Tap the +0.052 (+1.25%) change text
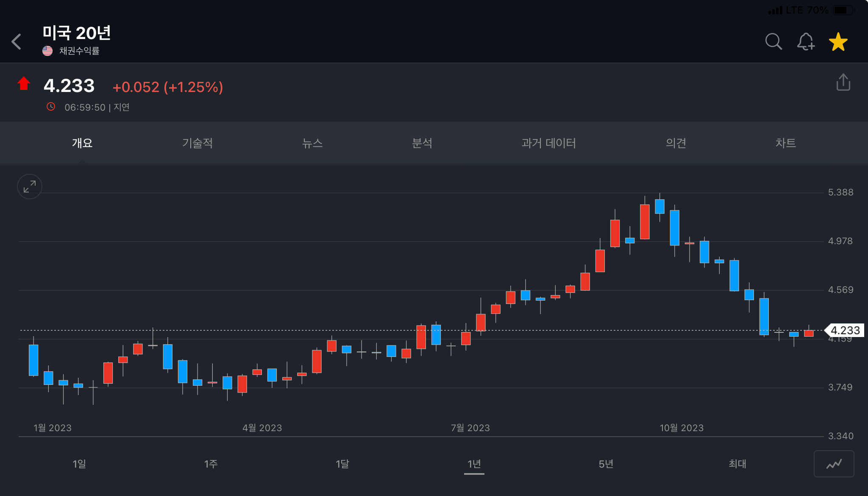The width and height of the screenshot is (868, 496). coord(168,87)
